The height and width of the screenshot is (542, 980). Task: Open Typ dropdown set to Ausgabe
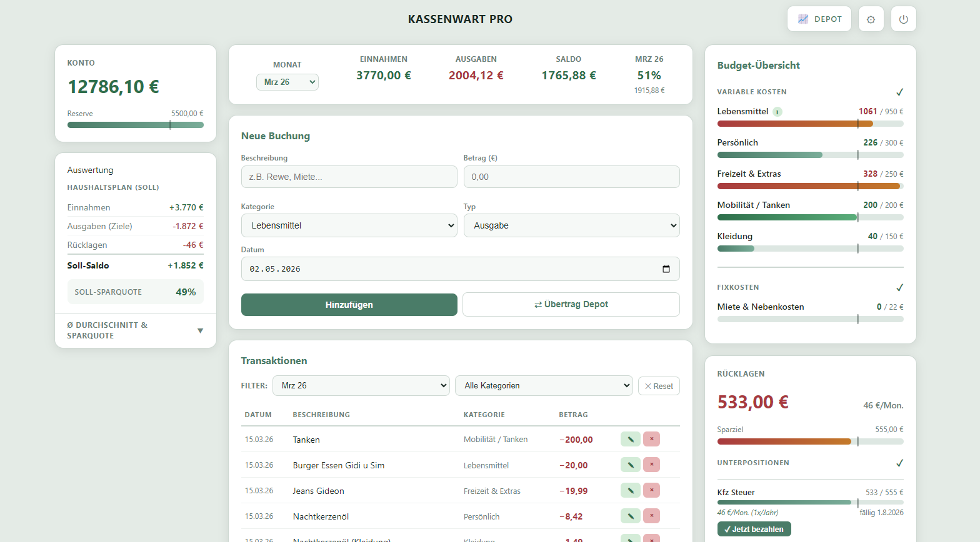tap(572, 225)
